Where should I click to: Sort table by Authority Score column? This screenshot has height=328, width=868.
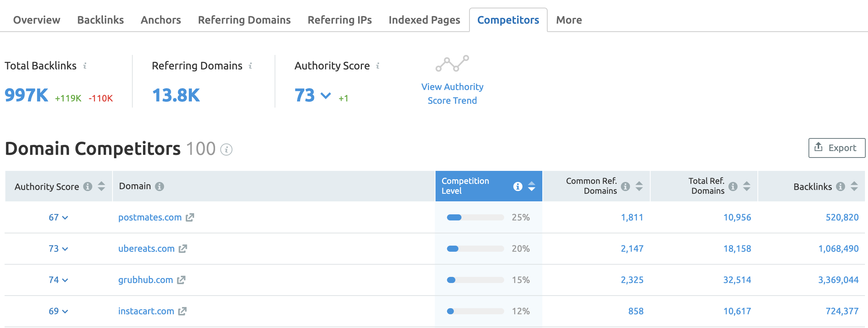(x=101, y=186)
